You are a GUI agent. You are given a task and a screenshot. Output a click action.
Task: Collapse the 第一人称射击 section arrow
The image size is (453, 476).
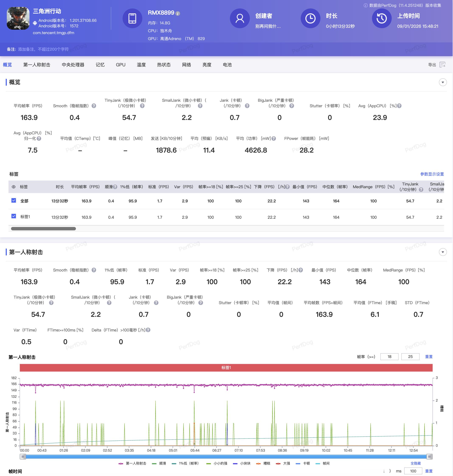click(443, 252)
